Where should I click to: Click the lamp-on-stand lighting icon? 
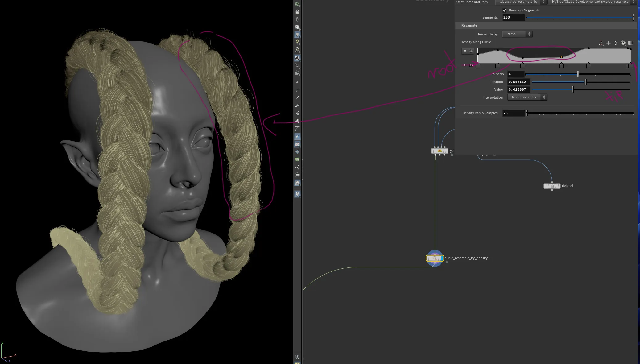tap(297, 49)
